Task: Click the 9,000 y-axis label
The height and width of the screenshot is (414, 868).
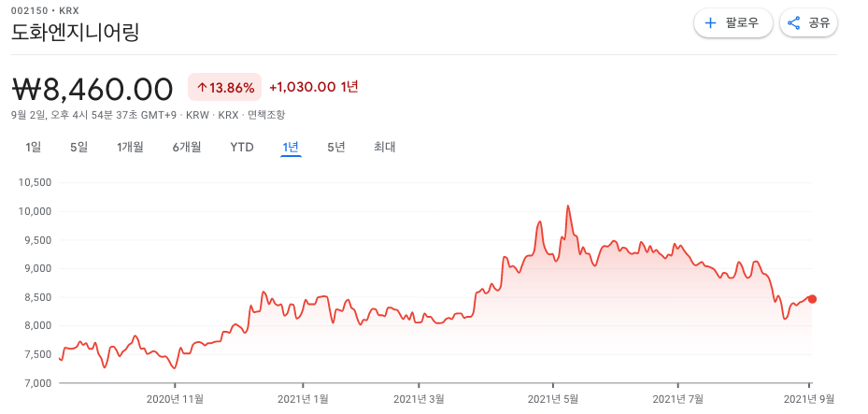Action: pyautogui.click(x=39, y=268)
